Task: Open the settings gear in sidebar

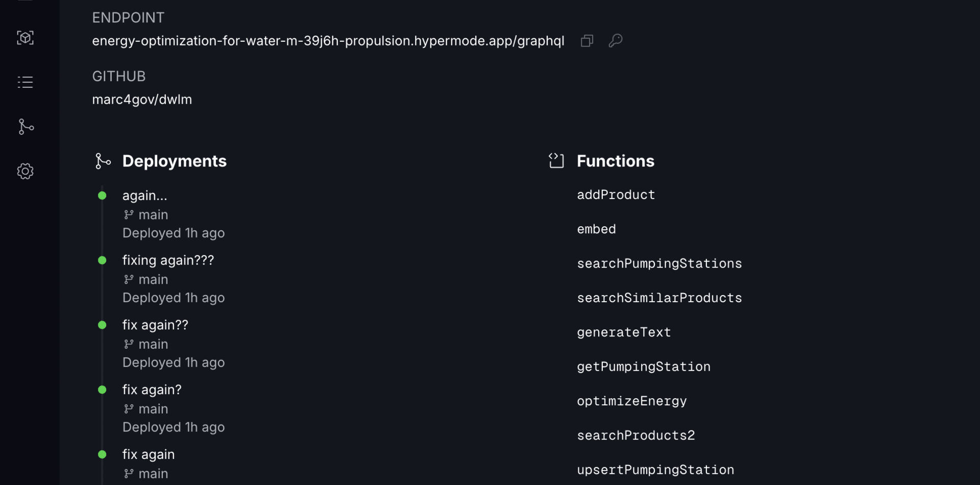Action: point(25,171)
